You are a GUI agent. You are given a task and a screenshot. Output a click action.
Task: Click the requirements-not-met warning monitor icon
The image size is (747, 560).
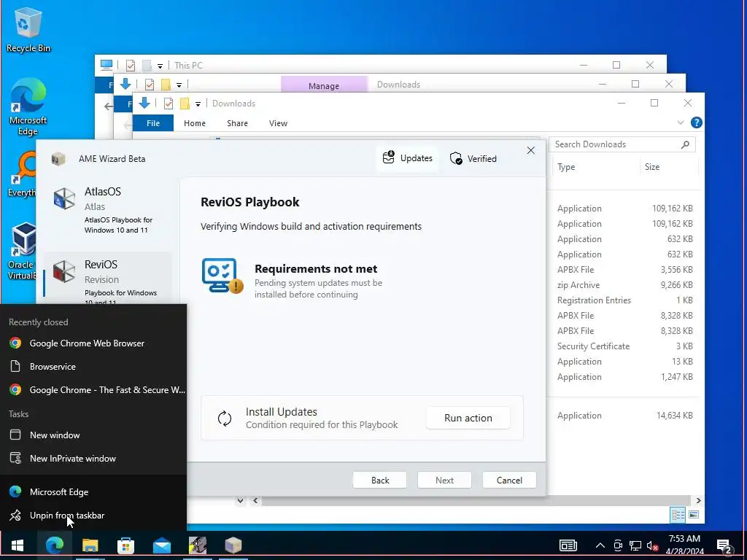(222, 275)
